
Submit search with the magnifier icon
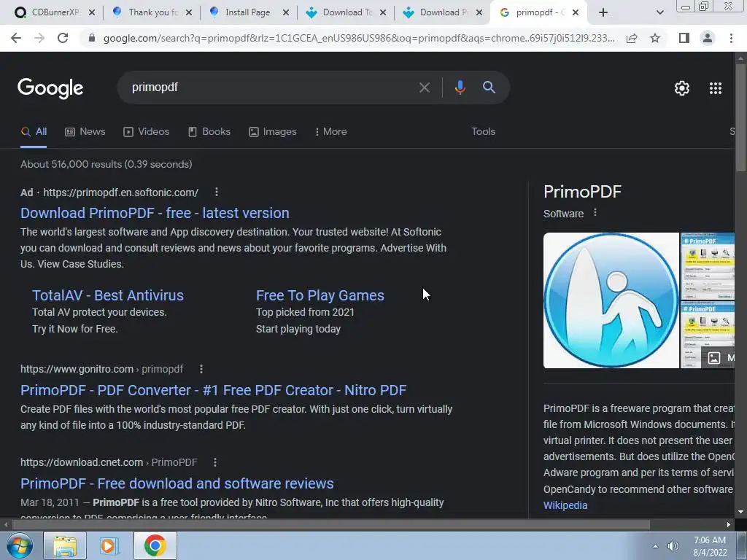(489, 87)
